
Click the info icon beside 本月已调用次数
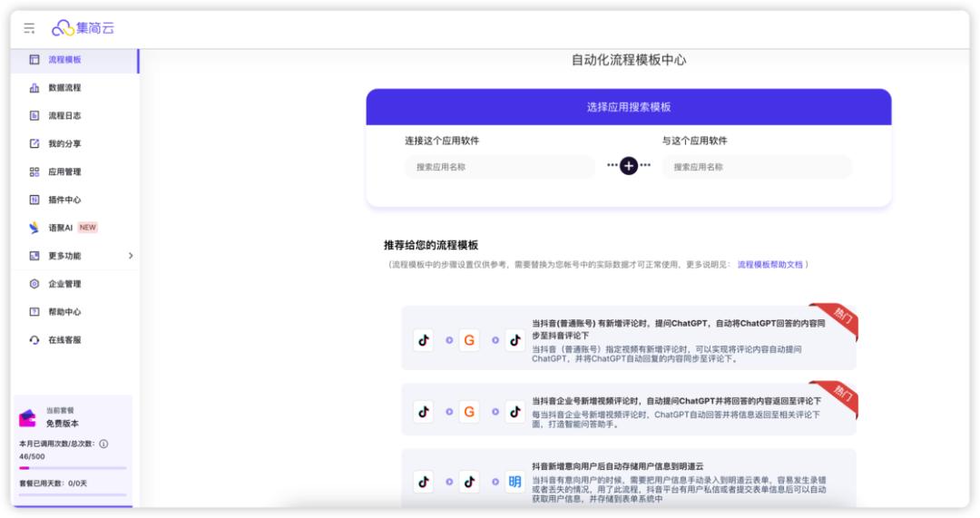tap(103, 444)
